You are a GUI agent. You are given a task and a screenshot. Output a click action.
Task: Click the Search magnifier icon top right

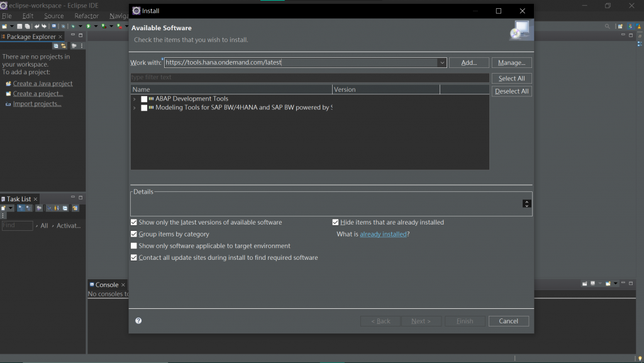pos(608,26)
